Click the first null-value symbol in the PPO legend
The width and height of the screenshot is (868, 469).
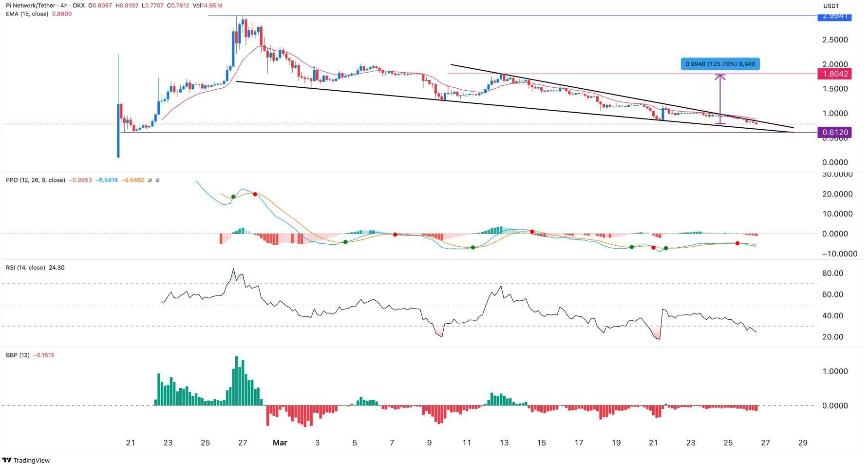point(150,180)
